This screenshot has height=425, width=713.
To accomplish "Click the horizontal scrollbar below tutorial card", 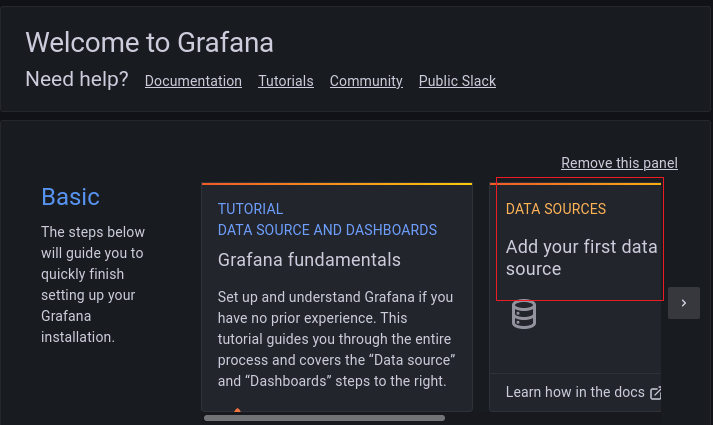I will pos(324,418).
